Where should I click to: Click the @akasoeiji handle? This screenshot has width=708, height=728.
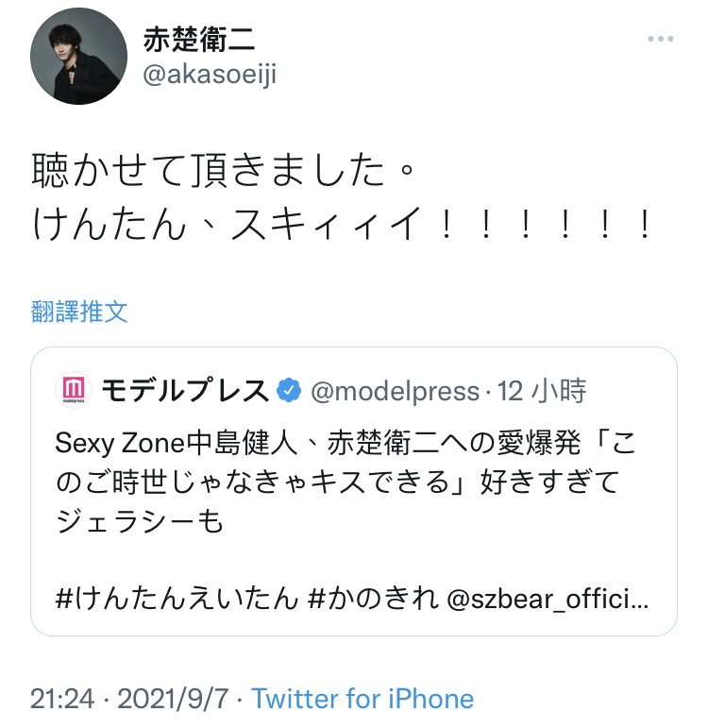pos(210,75)
